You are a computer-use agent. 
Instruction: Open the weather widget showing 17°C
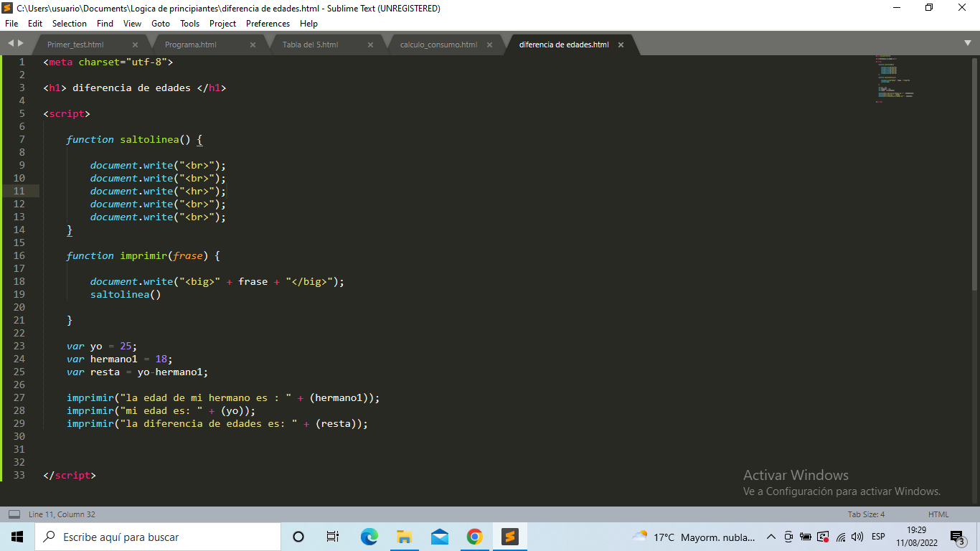pyautogui.click(x=693, y=537)
